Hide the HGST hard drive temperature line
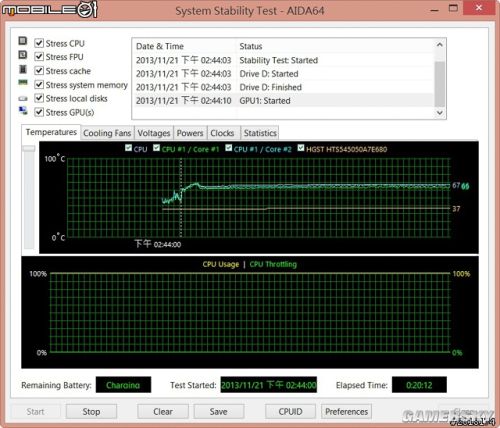This screenshot has width=500, height=428. tap(301, 148)
